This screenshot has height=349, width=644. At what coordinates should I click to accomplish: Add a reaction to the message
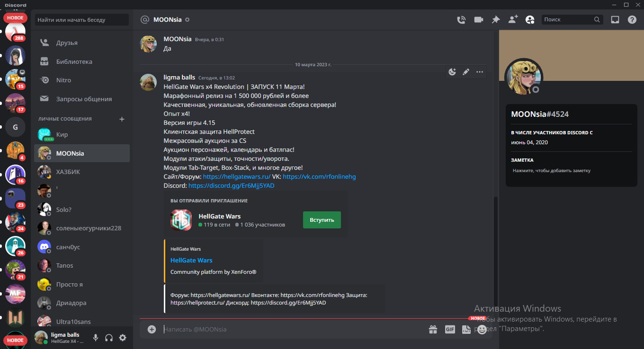click(x=452, y=72)
